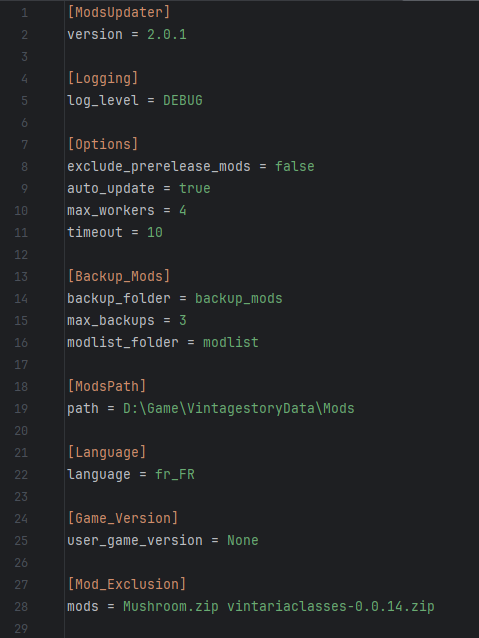Viewport: 479px width, 638px height.
Task: Place cursor on the [Logging] section header
Action: 103,78
